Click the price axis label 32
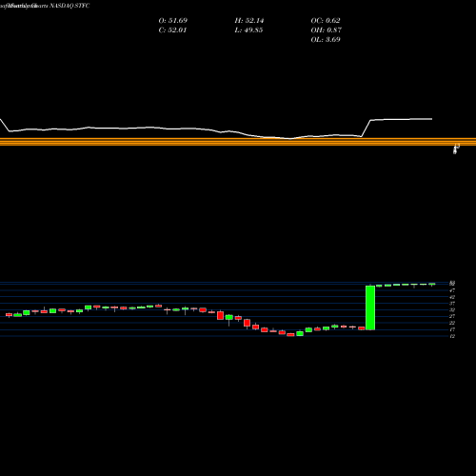 coord(452,310)
